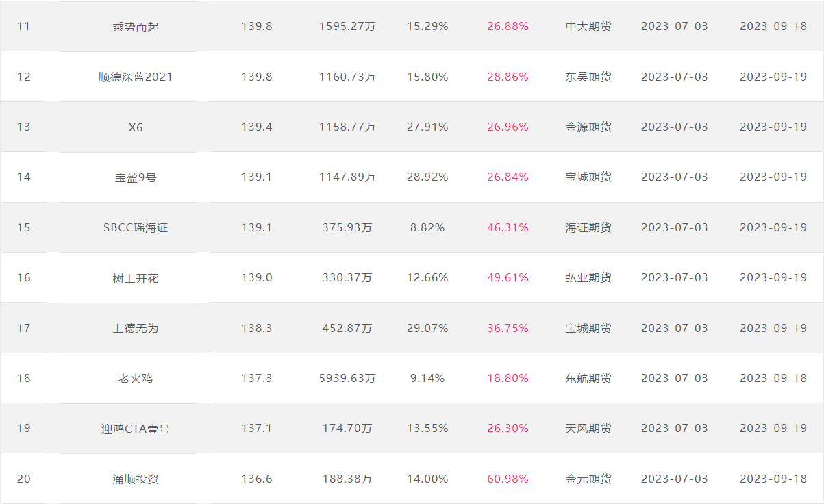Click the 东吴期货 company cell

[588, 77]
